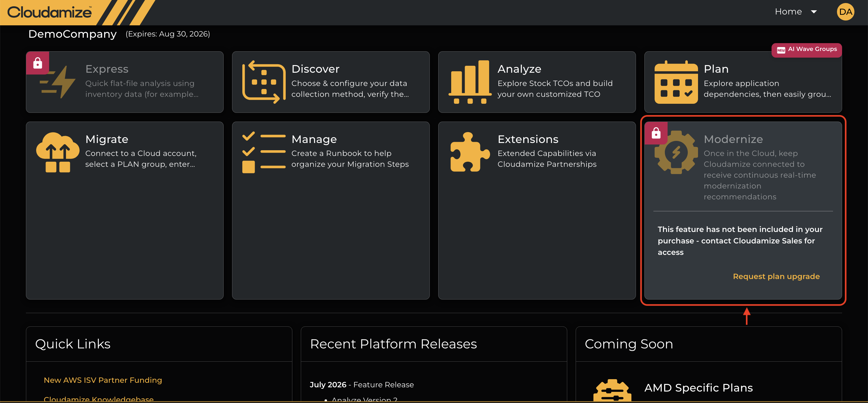
Task: Click the Extensions description about Partnerships
Action: [x=547, y=159]
